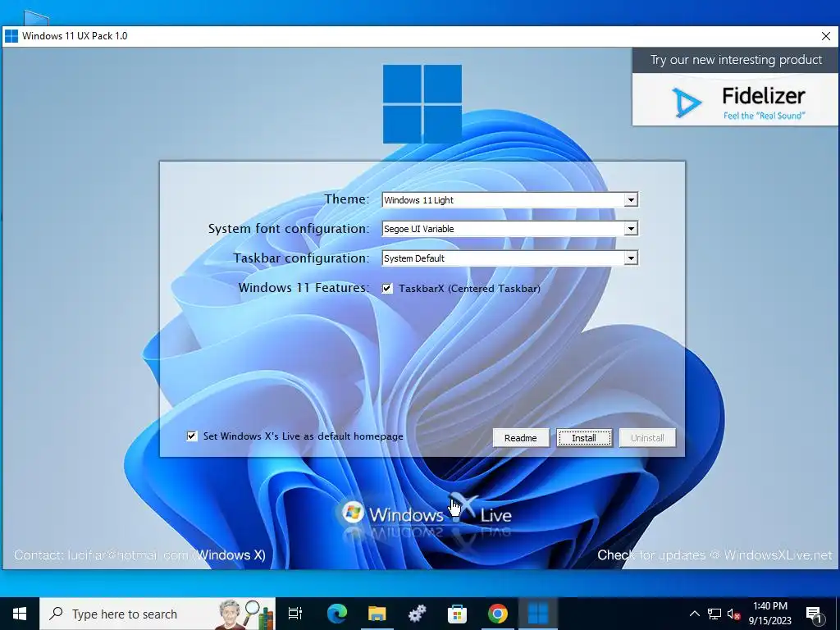The image size is (840, 630).
Task: Click the network tray icon
Action: (x=714, y=614)
